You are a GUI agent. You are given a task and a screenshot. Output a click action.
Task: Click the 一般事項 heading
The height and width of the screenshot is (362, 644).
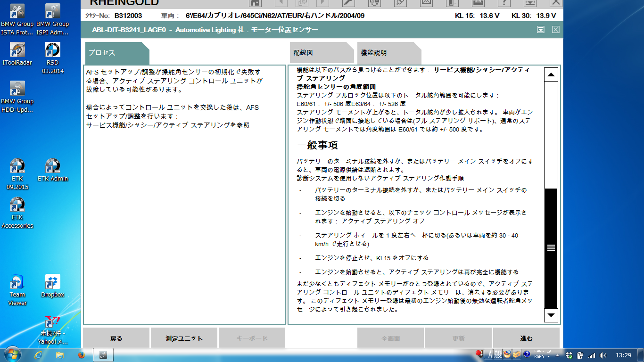[317, 145]
